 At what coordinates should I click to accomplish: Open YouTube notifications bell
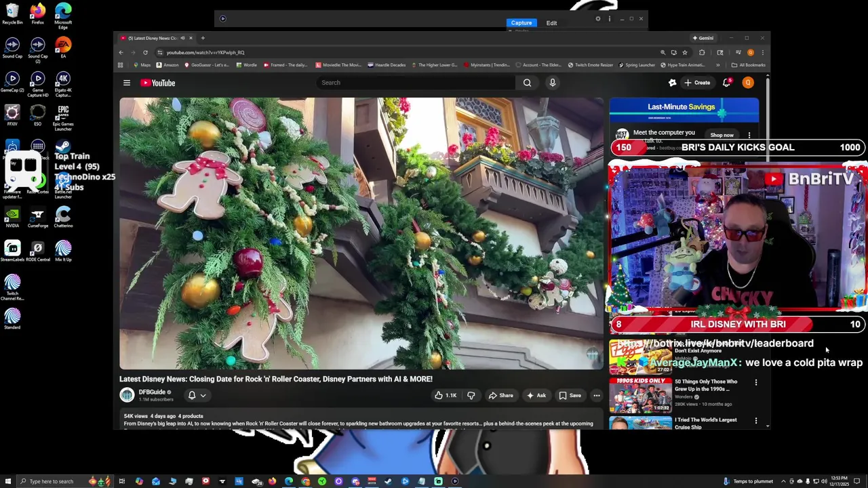pyautogui.click(x=726, y=83)
